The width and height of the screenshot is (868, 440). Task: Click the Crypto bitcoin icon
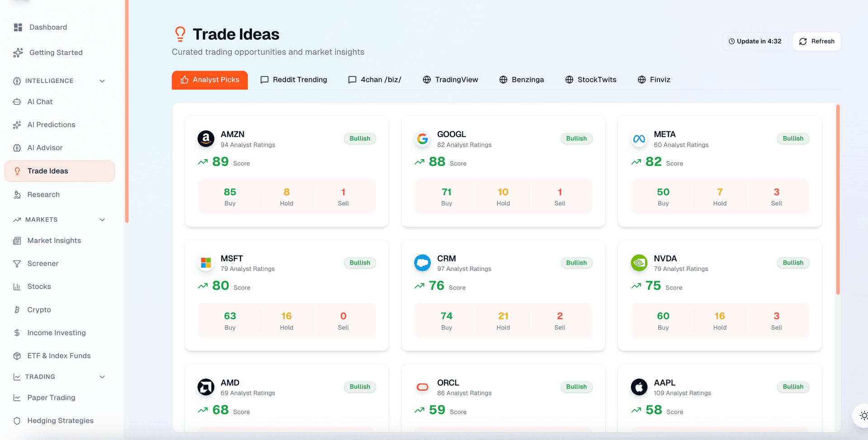pos(17,310)
